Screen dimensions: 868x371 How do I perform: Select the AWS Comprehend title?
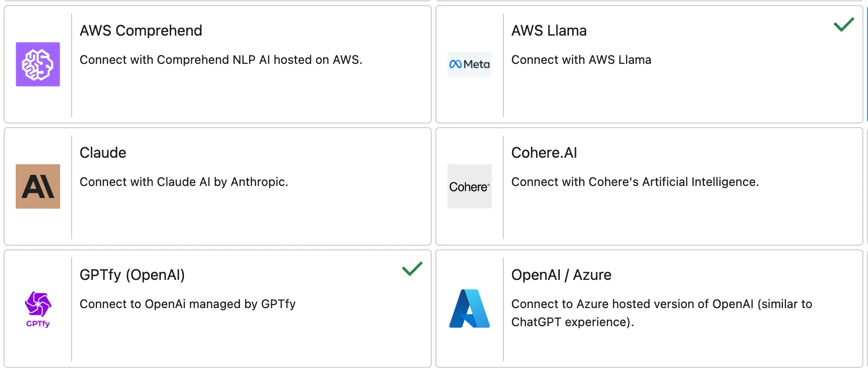(x=141, y=31)
